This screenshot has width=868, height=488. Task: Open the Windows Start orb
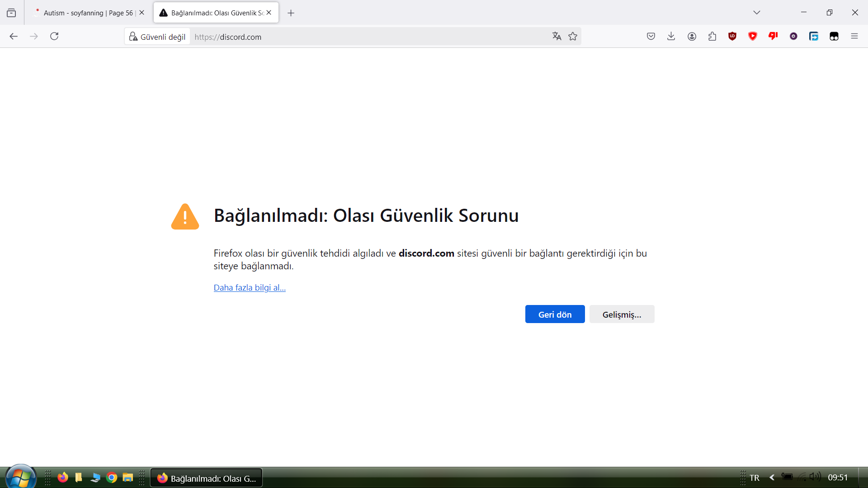tap(20, 477)
